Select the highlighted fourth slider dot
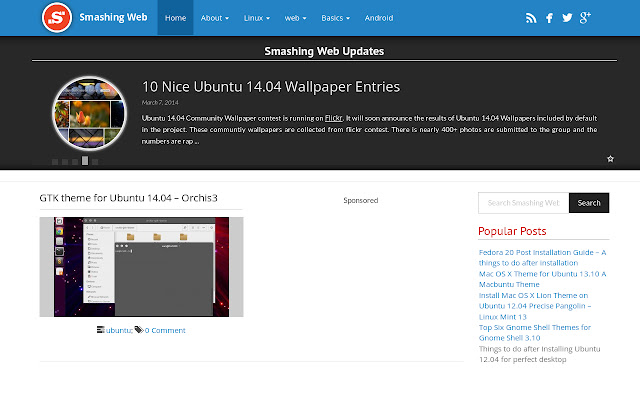 tap(85, 160)
